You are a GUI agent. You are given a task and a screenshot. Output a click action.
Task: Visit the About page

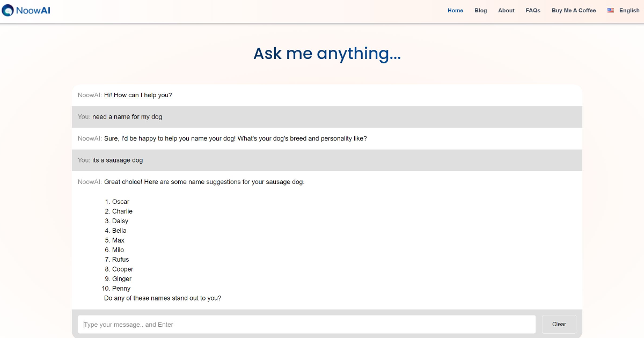506,10
